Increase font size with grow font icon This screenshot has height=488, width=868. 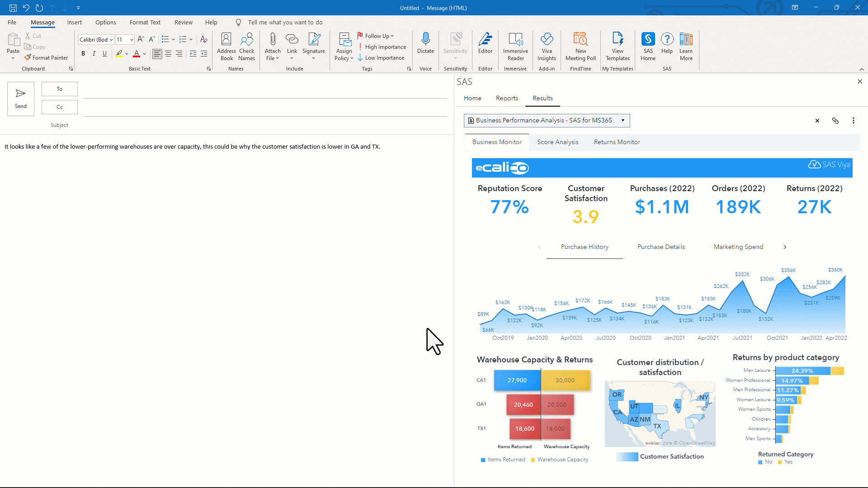tap(141, 39)
